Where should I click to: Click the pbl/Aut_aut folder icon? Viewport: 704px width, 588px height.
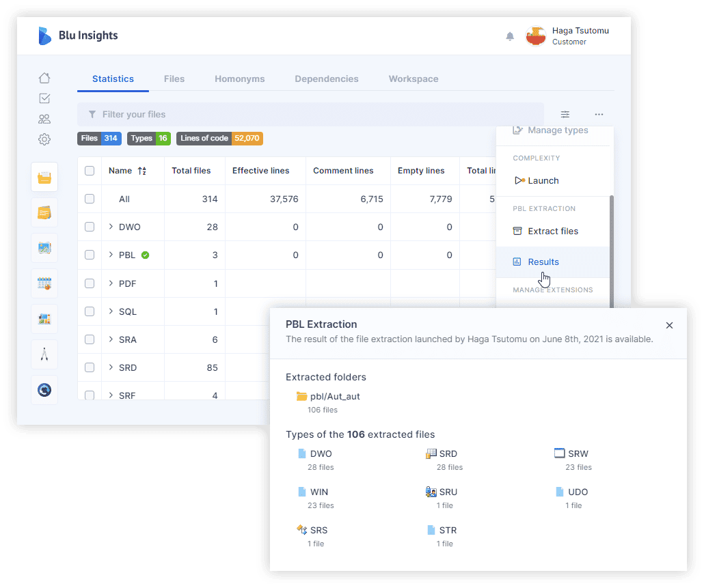coord(301,396)
